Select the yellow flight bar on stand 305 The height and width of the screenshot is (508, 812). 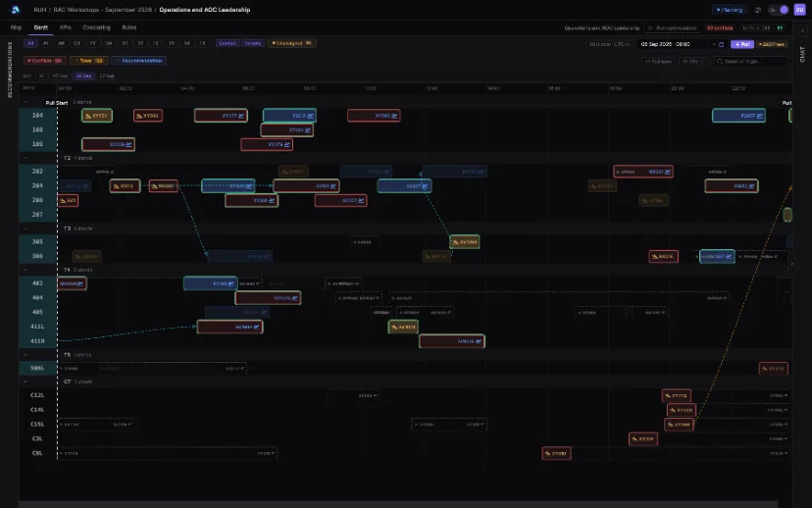[465, 242]
